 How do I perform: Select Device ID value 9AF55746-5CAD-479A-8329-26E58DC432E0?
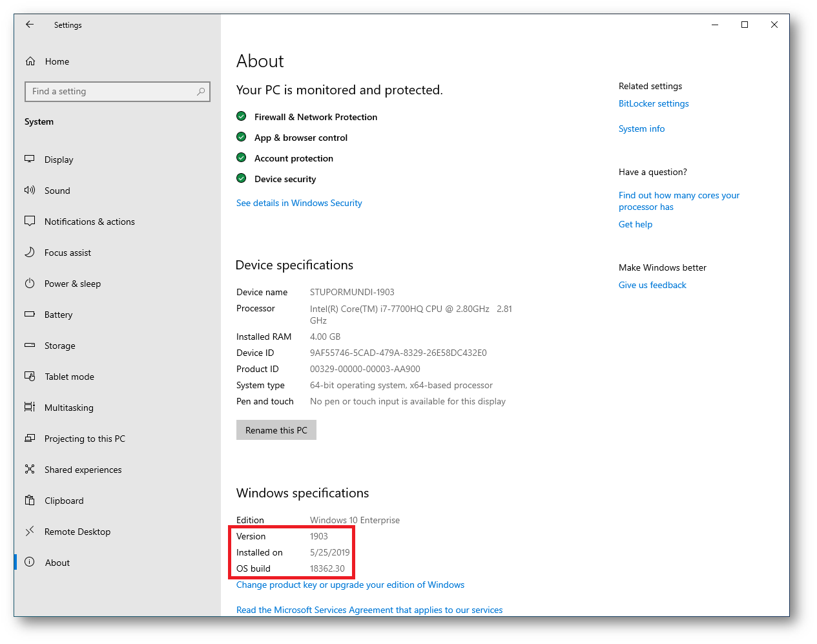pos(398,353)
